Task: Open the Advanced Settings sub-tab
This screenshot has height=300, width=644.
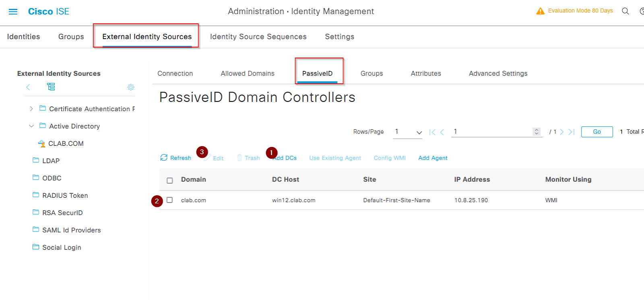Action: click(x=498, y=73)
